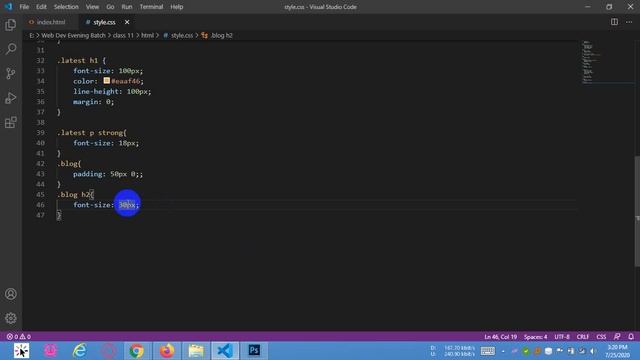Viewport: 640px width, 360px height.
Task: Click the 'class 11' breadcrumb
Action: click(x=123, y=36)
